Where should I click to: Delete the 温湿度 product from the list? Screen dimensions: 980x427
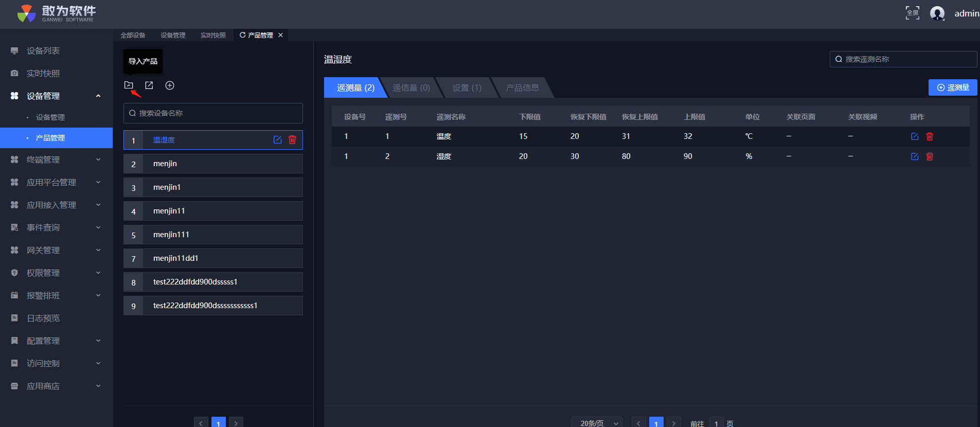pos(292,140)
